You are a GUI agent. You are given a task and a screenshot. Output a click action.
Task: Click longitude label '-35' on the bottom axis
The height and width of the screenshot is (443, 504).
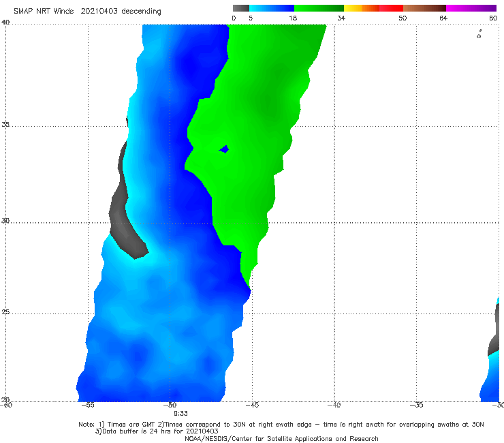[x=417, y=405]
